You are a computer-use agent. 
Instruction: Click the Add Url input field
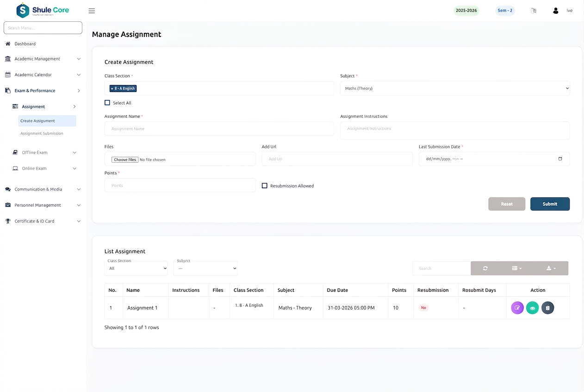click(x=337, y=159)
